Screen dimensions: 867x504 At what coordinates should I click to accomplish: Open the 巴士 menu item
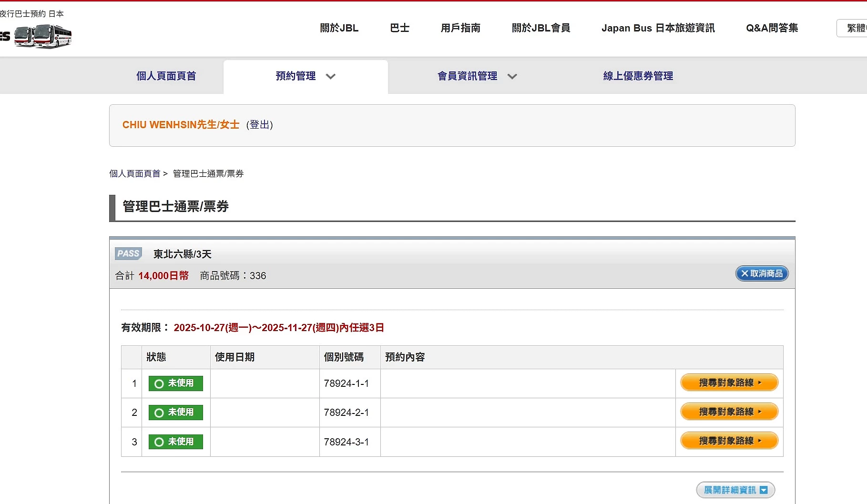point(399,28)
